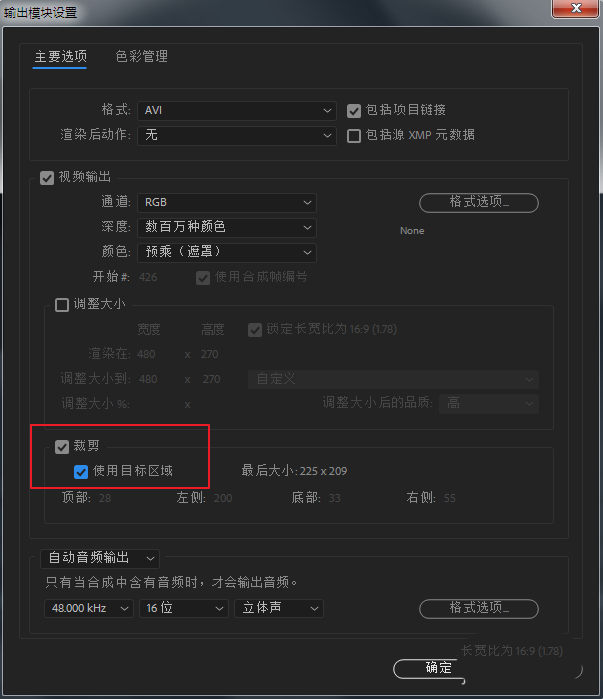Open the 通道 RGB dropdown
Image resolution: width=603 pixels, height=699 pixels.
(x=227, y=202)
